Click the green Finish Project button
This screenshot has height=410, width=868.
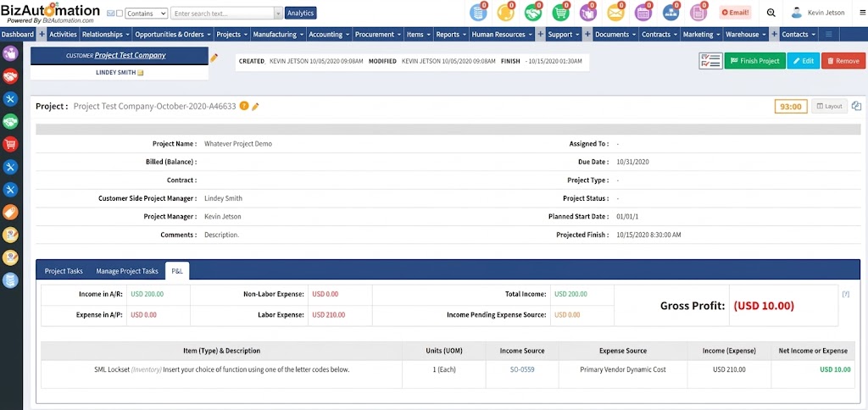pyautogui.click(x=754, y=61)
